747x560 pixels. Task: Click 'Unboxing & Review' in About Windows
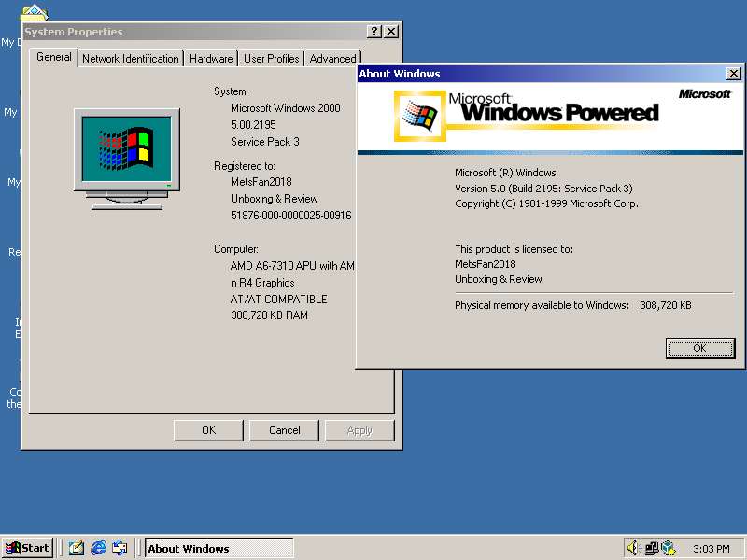point(499,279)
